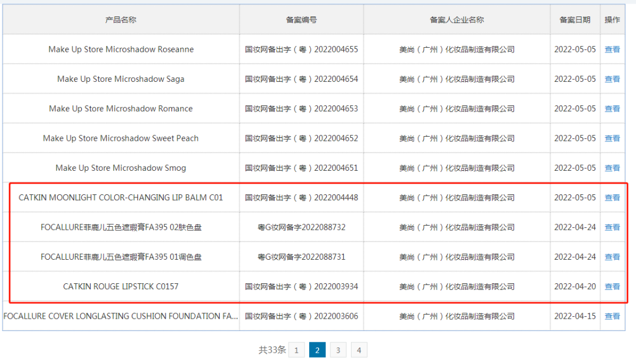View CATKIN Rouge Lipstick C0157 details
Screen dimensions: 636x364
coord(612,287)
